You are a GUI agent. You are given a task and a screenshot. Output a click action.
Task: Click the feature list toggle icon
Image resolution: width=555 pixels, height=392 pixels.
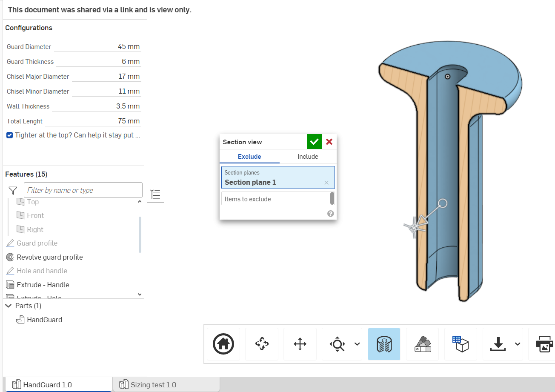click(156, 194)
